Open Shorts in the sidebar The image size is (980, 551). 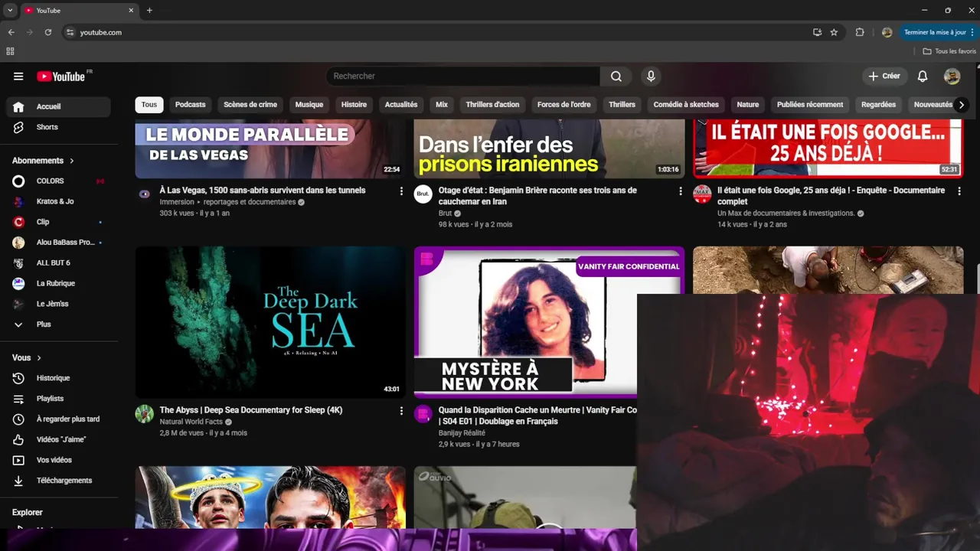58,127
